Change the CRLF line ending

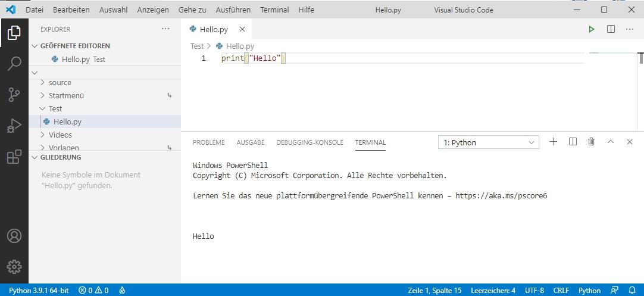[x=561, y=290]
